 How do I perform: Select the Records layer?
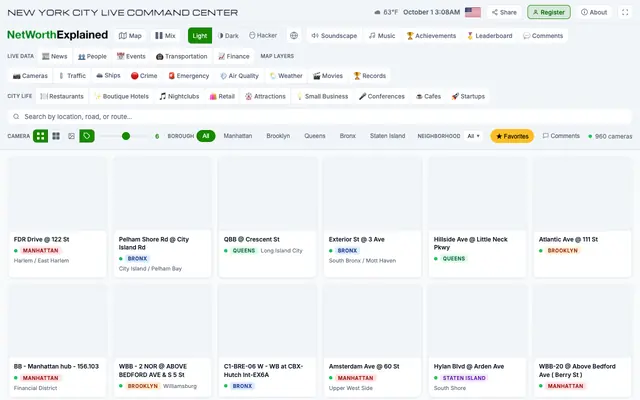point(370,76)
